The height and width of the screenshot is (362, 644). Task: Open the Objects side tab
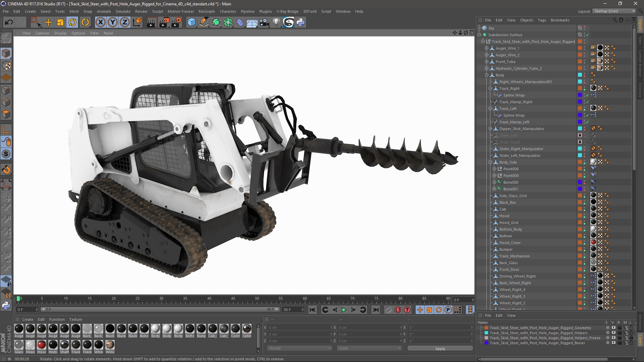pos(640,25)
